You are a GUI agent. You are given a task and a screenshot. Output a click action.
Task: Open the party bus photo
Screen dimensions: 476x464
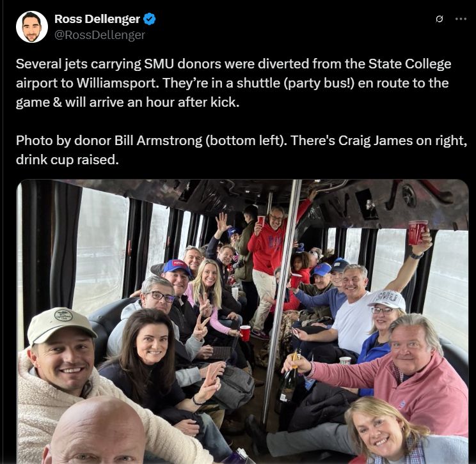243,321
